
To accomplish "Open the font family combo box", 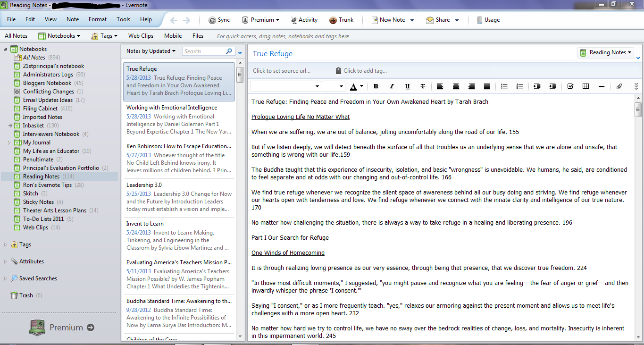I will (285, 86).
